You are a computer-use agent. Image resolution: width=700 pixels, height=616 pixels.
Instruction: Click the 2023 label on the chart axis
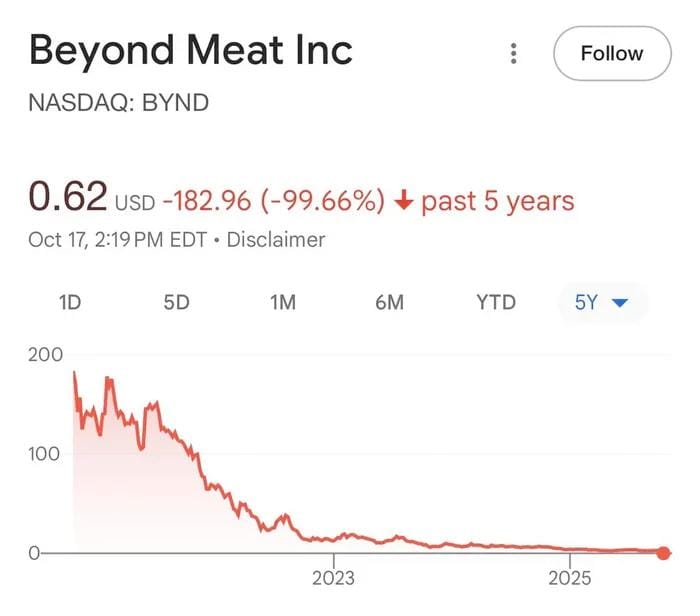(x=334, y=578)
